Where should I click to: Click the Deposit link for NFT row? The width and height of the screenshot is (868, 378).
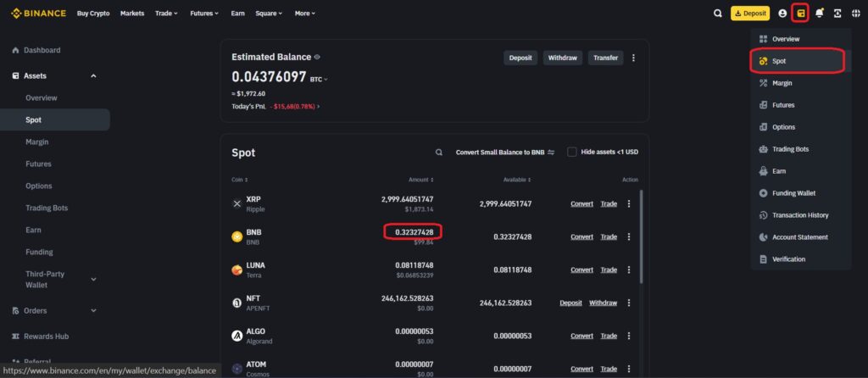pos(570,303)
